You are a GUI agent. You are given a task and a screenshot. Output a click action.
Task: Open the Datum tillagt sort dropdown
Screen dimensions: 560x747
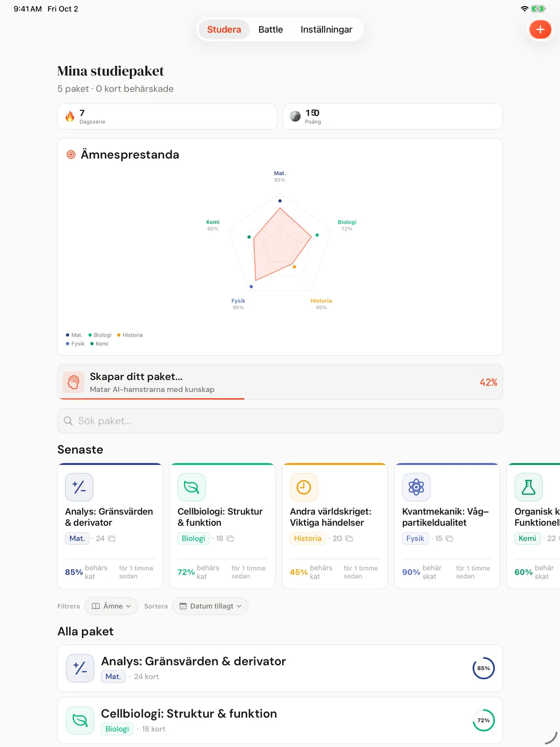tap(210, 606)
